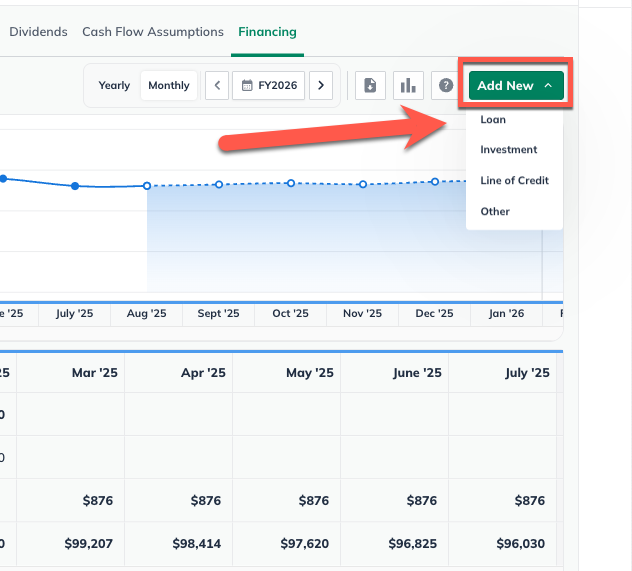This screenshot has width=632, height=571.
Task: Click the Mar '25 column header
Action: click(x=71, y=373)
